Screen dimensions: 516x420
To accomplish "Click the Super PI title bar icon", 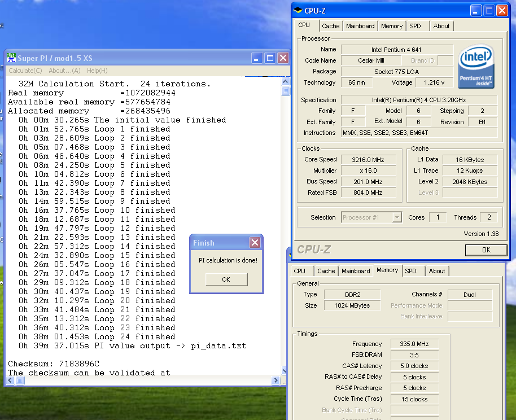I will (11, 58).
